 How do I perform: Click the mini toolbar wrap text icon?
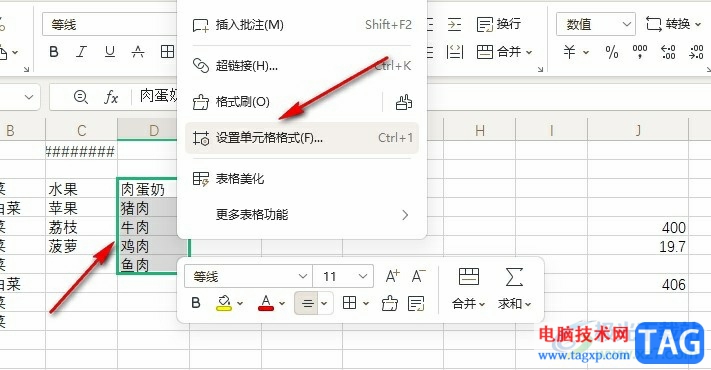click(x=416, y=303)
